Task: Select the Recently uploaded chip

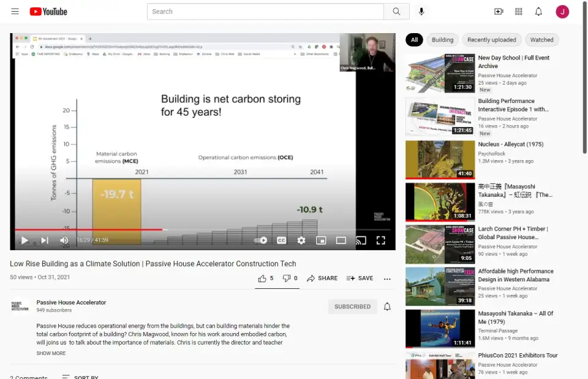Action: tap(492, 40)
